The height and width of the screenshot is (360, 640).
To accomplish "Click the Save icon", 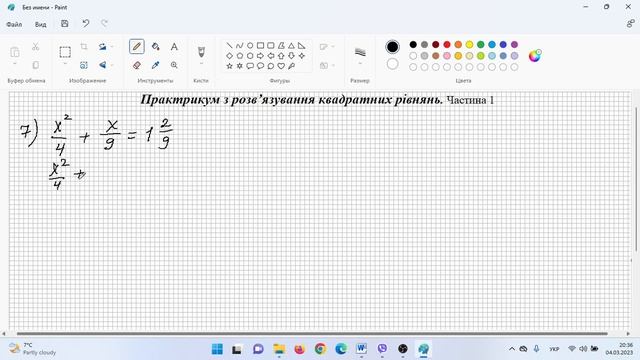I will point(64,24).
